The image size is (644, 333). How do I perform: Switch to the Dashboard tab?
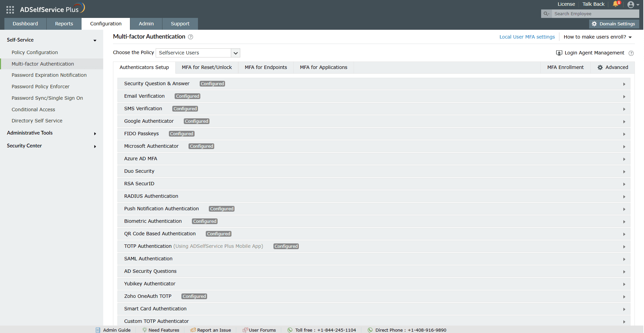25,24
